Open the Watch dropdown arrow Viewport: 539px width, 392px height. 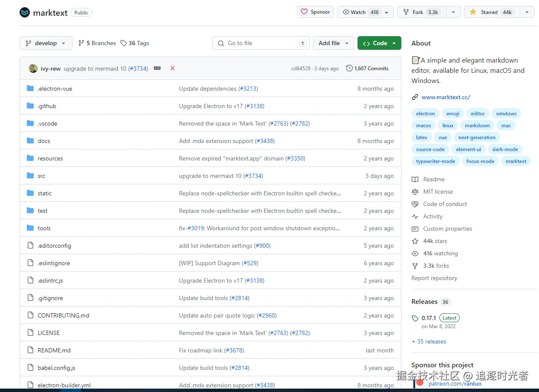pyautogui.click(x=387, y=12)
